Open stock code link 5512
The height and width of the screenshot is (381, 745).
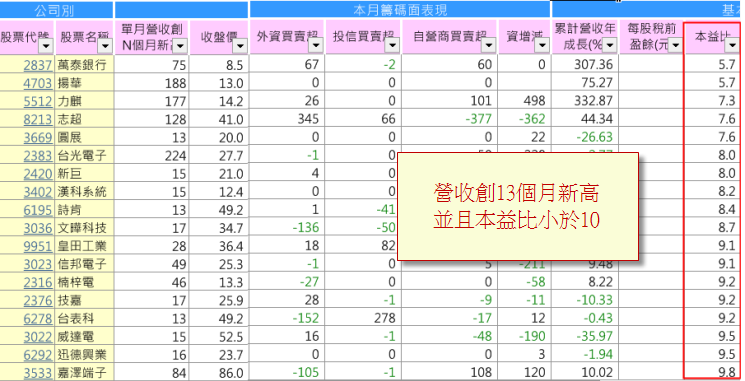[38, 101]
